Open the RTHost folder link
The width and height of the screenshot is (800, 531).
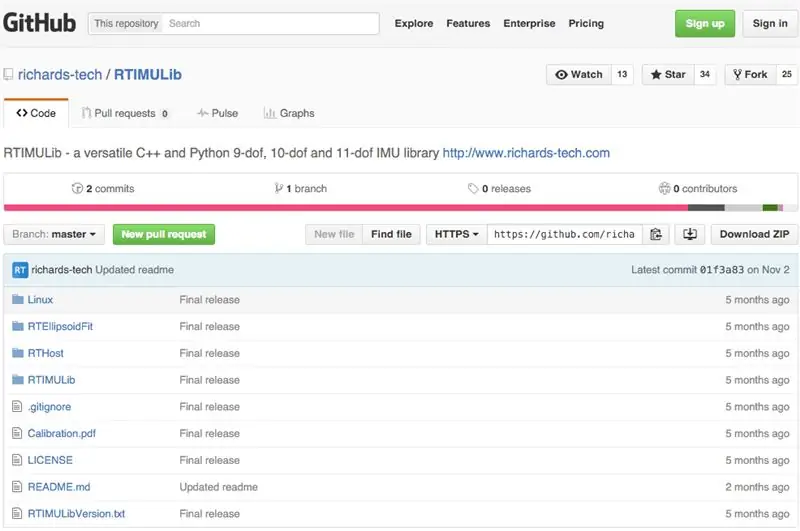point(45,353)
